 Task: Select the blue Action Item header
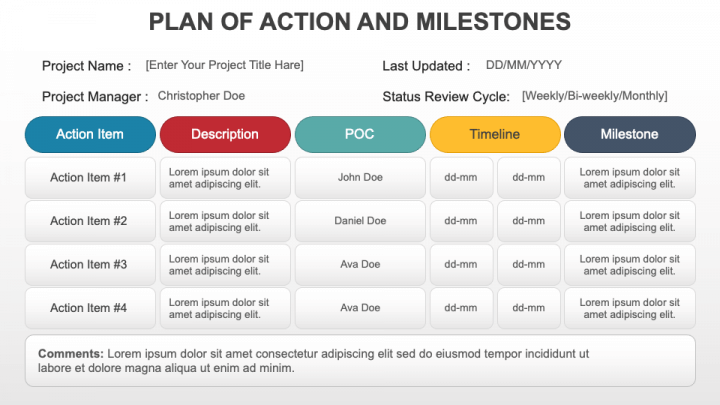coord(90,134)
